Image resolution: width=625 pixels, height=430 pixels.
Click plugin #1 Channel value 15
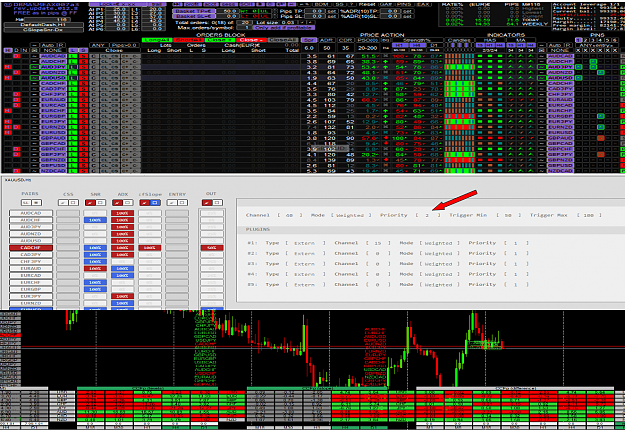(378, 243)
